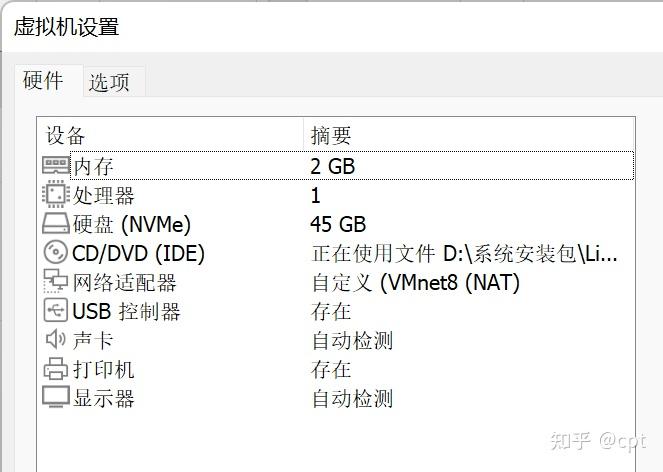
Task: Click the sound card (声卡) speaker icon
Action: 56,340
